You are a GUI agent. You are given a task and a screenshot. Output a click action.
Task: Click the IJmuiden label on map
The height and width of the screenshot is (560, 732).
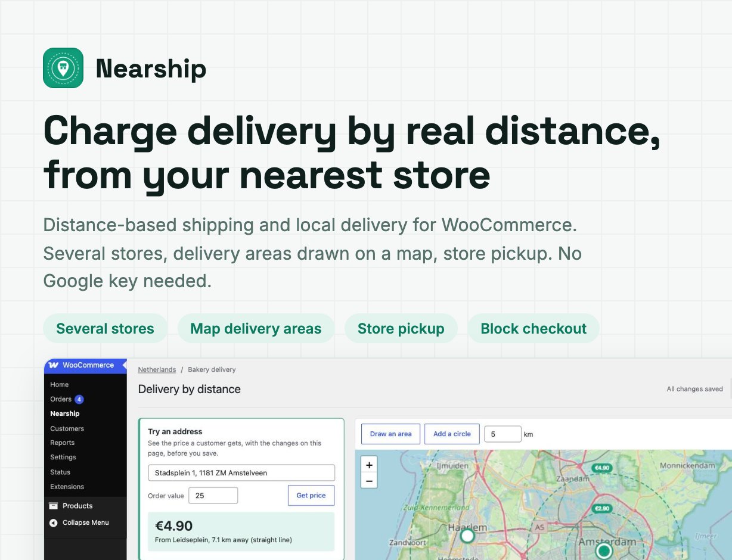pyautogui.click(x=452, y=465)
